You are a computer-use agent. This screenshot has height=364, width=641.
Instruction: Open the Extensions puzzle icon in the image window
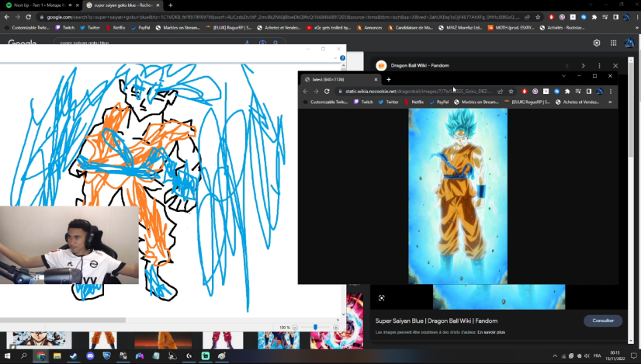coord(567,92)
